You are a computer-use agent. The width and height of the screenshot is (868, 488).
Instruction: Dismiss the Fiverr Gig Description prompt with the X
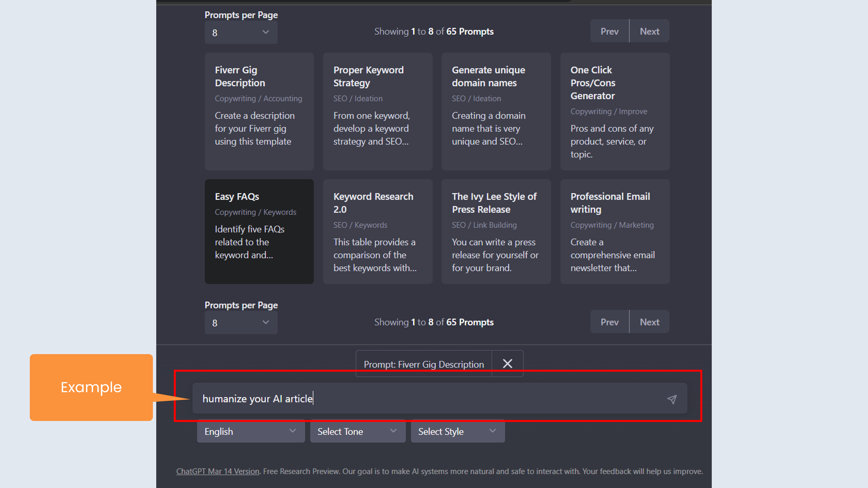point(507,364)
